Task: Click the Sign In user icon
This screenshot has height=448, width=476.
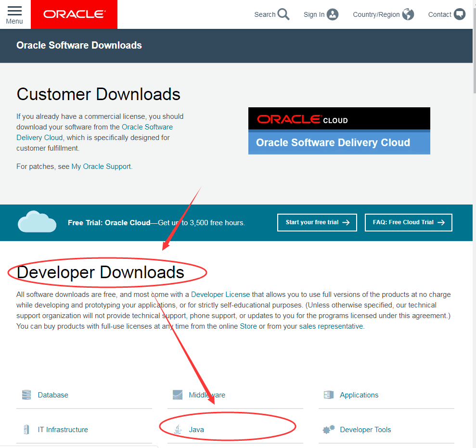Action: pos(333,14)
